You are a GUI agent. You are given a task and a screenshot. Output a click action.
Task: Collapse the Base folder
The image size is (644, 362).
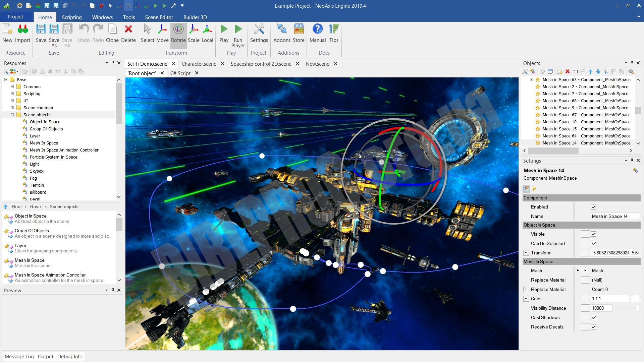[6, 79]
